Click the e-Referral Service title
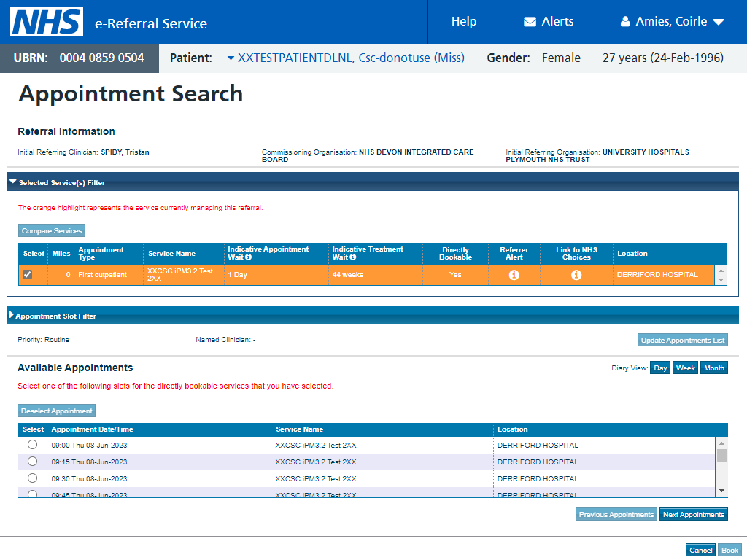The width and height of the screenshot is (747, 560). (x=150, y=23)
